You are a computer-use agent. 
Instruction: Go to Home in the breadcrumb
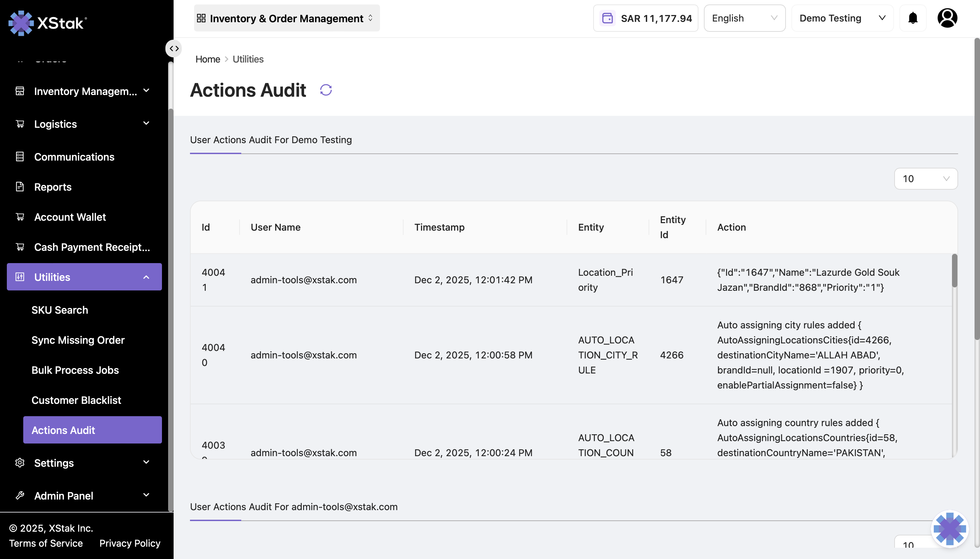[208, 59]
